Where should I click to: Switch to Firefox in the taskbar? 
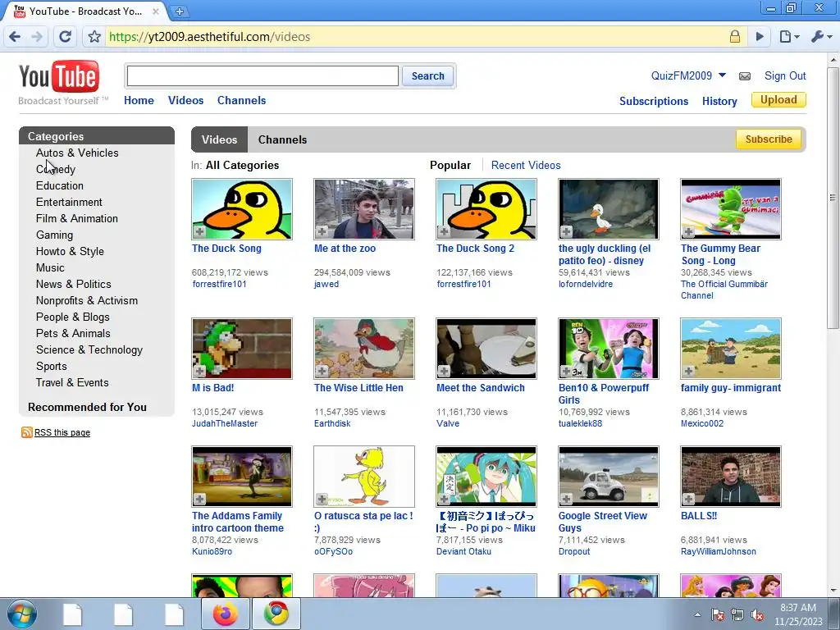[x=225, y=614]
